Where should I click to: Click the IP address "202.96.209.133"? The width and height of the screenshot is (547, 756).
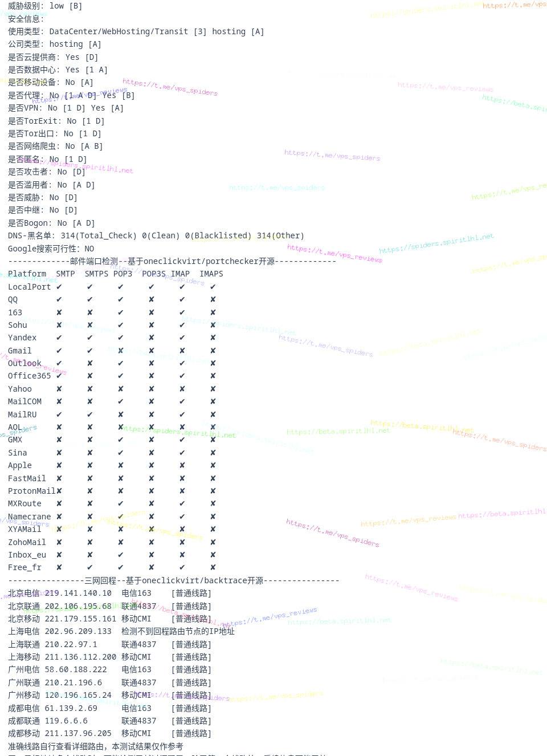(78, 631)
